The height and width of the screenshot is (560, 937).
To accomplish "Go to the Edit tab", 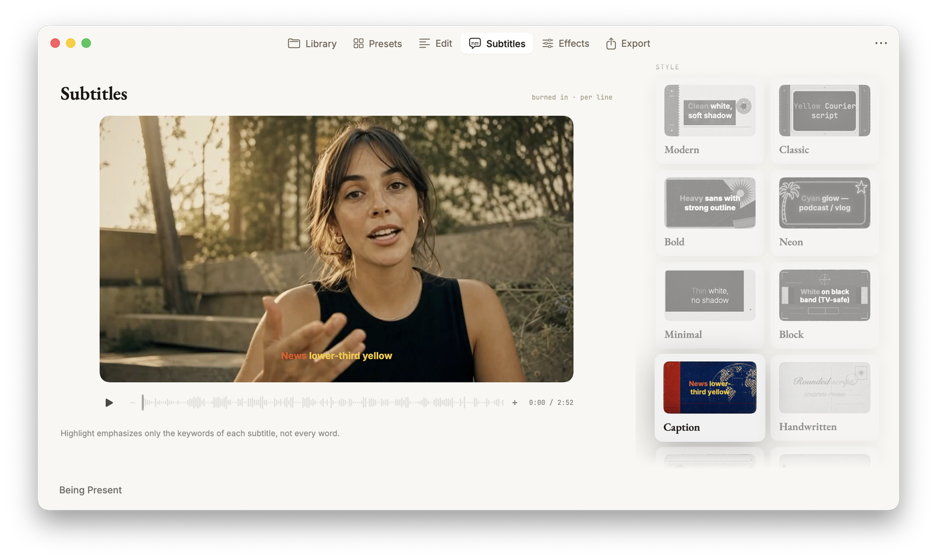I will [x=435, y=43].
